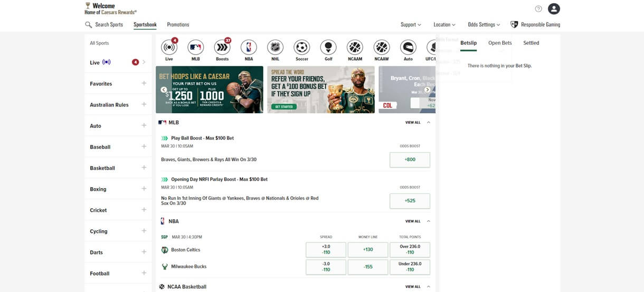Screen dimensions: 644x292
Task: Select the Golf sport icon
Action: pos(328,47)
